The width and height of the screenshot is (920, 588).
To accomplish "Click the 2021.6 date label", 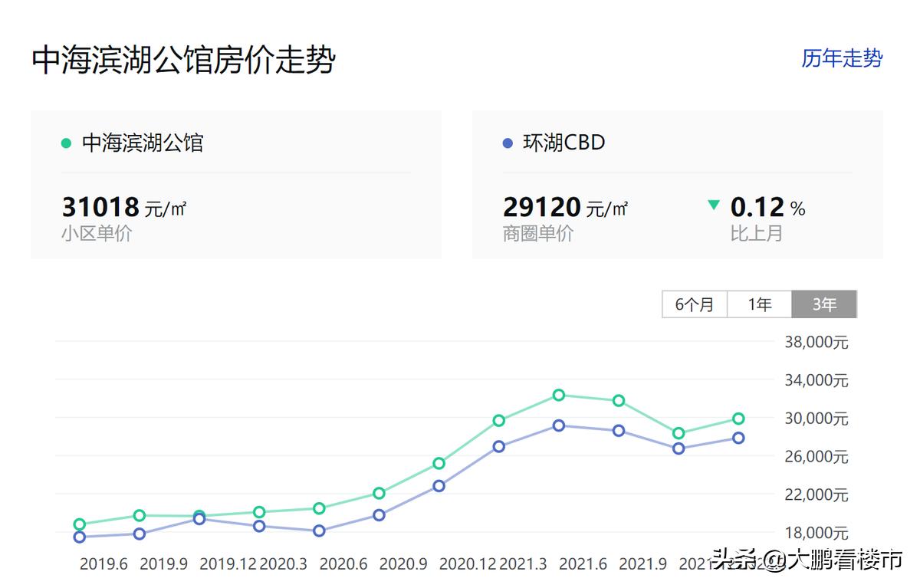I will [x=583, y=563].
